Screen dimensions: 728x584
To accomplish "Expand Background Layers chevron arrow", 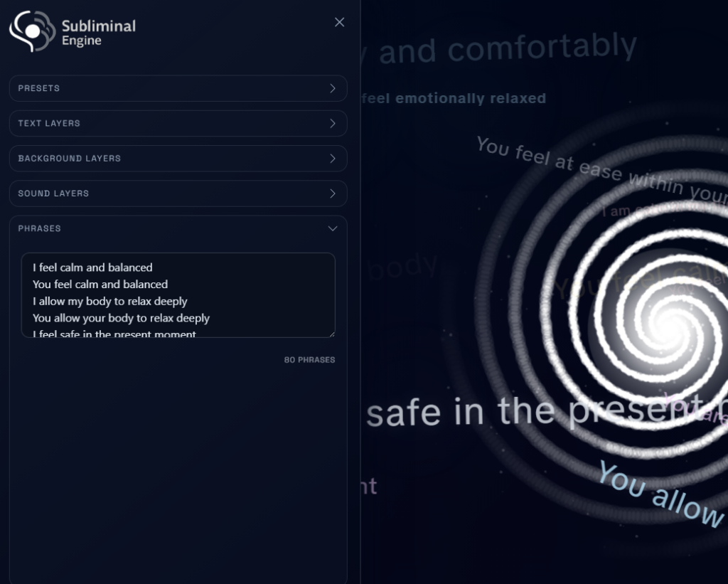I will 332,159.
